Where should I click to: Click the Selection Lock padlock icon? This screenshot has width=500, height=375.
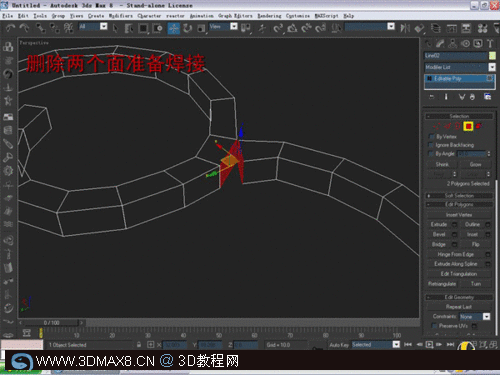[139, 345]
